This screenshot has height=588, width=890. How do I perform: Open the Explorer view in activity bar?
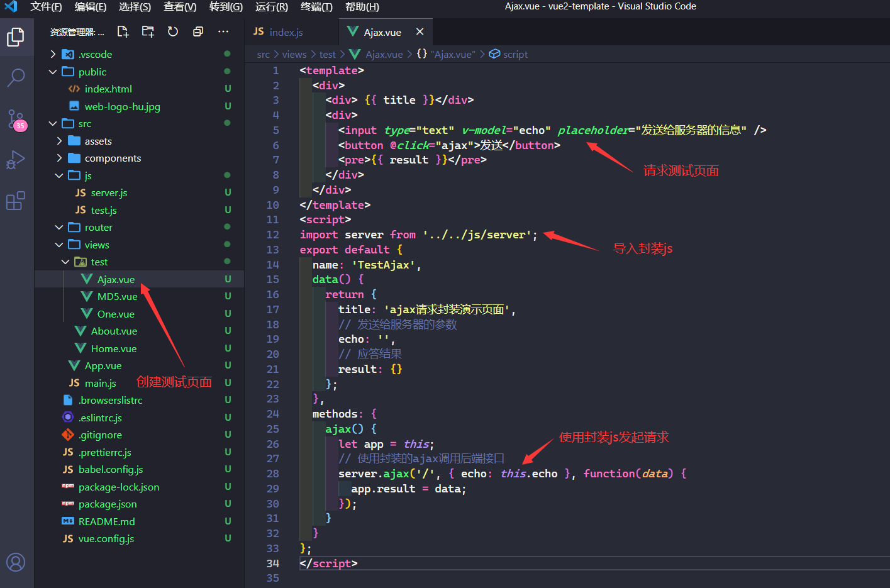pyautogui.click(x=16, y=37)
